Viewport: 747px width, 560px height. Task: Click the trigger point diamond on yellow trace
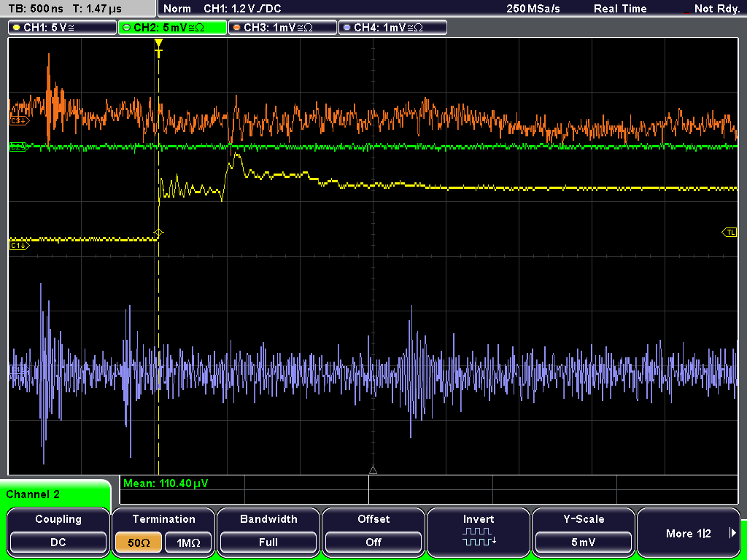pyautogui.click(x=158, y=233)
